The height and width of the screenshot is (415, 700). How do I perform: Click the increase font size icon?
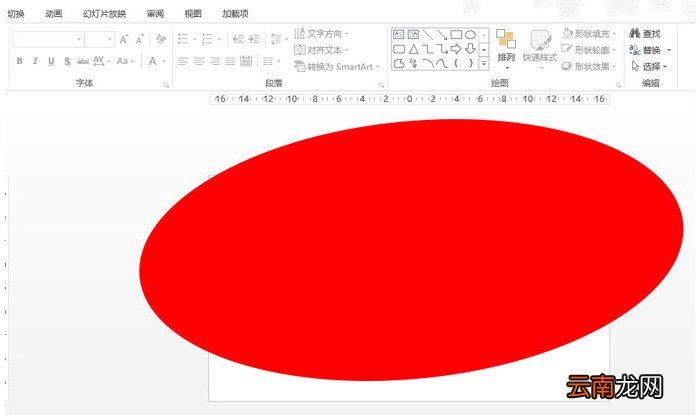[x=124, y=39]
